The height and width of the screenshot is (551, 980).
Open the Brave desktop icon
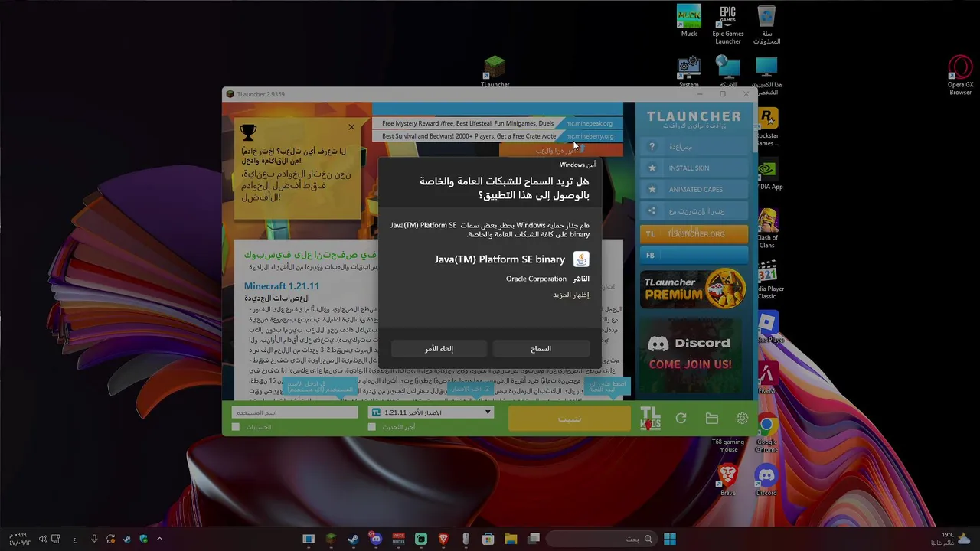[x=728, y=480]
